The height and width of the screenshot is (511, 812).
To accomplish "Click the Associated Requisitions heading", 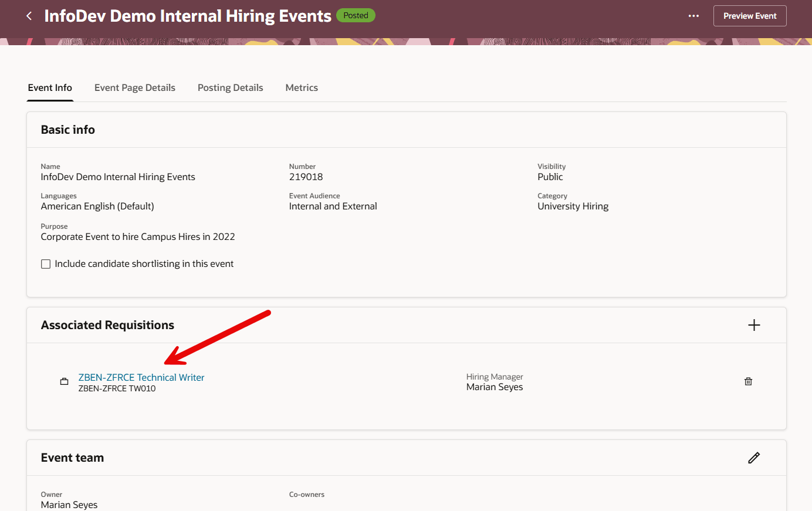I will (107, 325).
